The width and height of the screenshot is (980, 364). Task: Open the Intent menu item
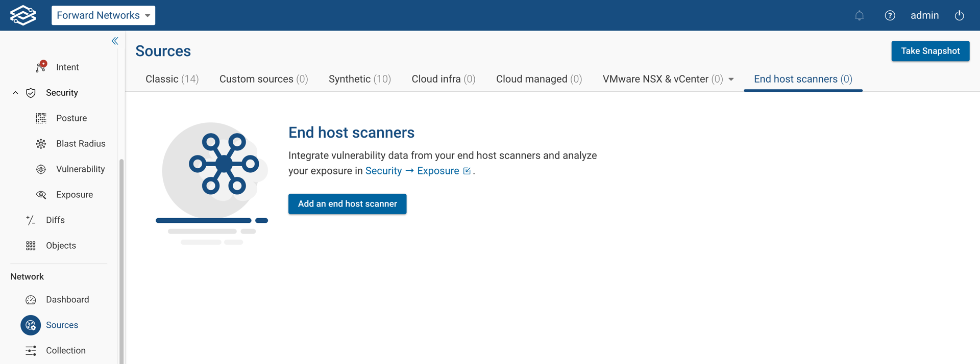67,67
